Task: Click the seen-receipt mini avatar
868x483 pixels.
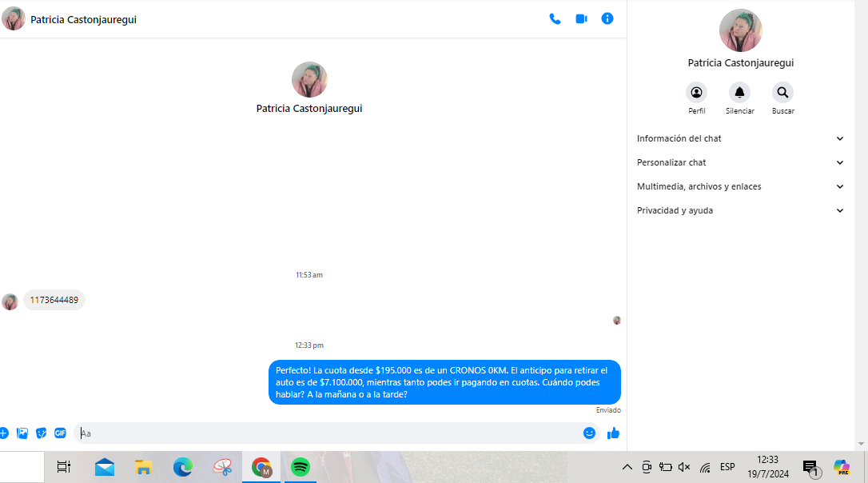Action: pos(617,320)
